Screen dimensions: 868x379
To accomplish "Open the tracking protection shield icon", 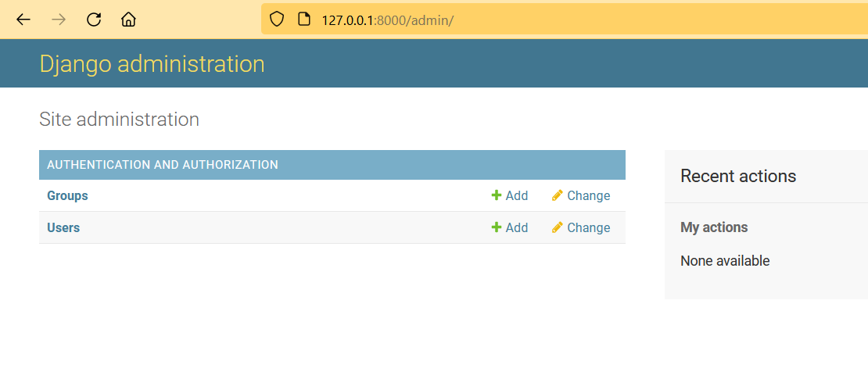I will pos(277,20).
